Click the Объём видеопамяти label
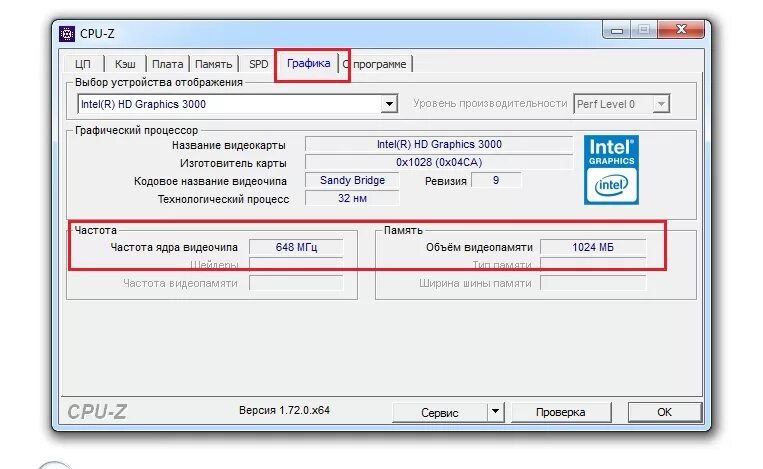This screenshot has width=763, height=469. 479,247
